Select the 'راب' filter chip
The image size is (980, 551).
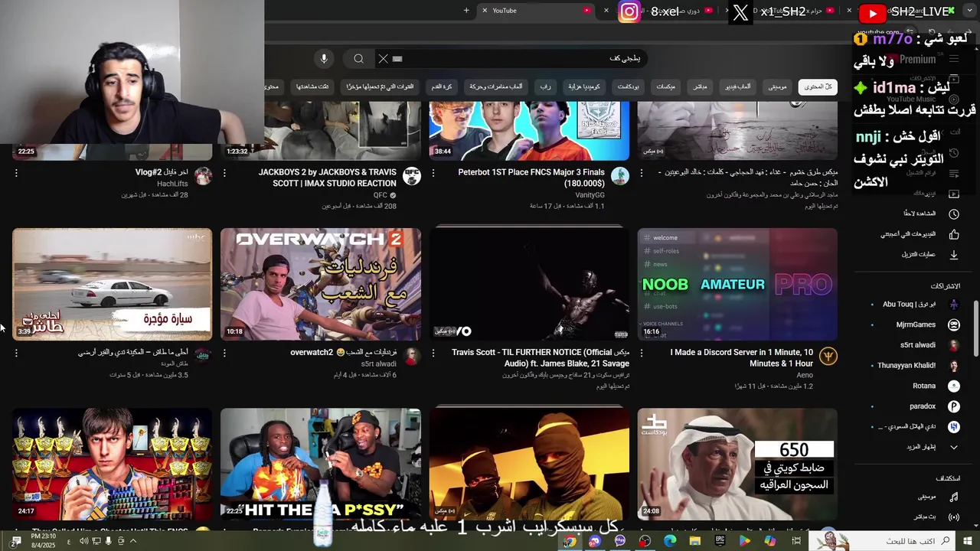pos(545,86)
